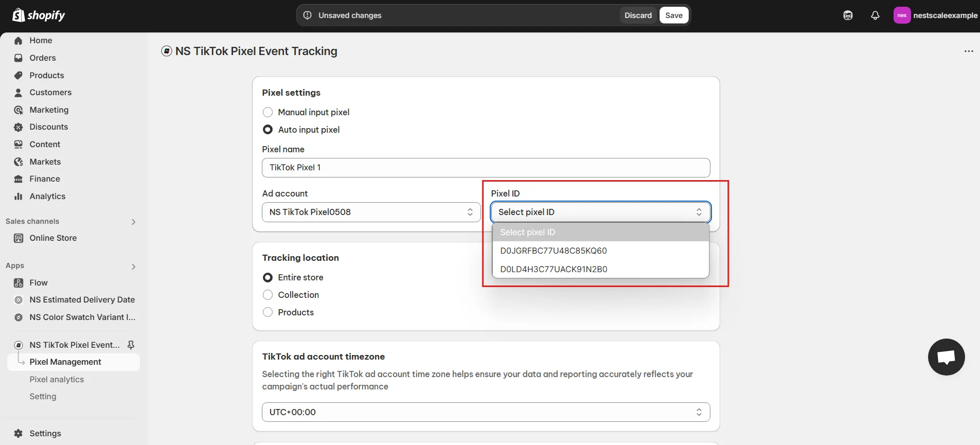This screenshot has height=445, width=980.
Task: Open the Sidekick assistant icon in top bar
Action: click(x=848, y=15)
